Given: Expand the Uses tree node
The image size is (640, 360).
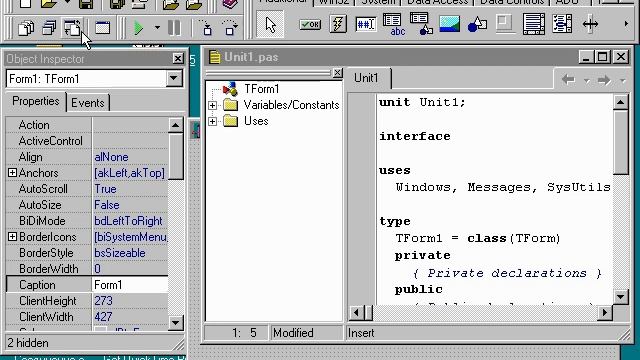Looking at the screenshot, I should (212, 121).
